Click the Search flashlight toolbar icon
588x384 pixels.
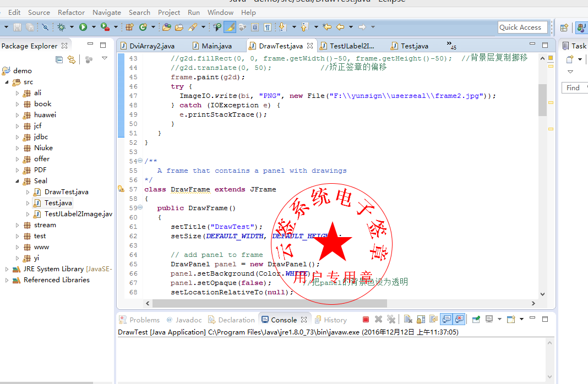193,27
